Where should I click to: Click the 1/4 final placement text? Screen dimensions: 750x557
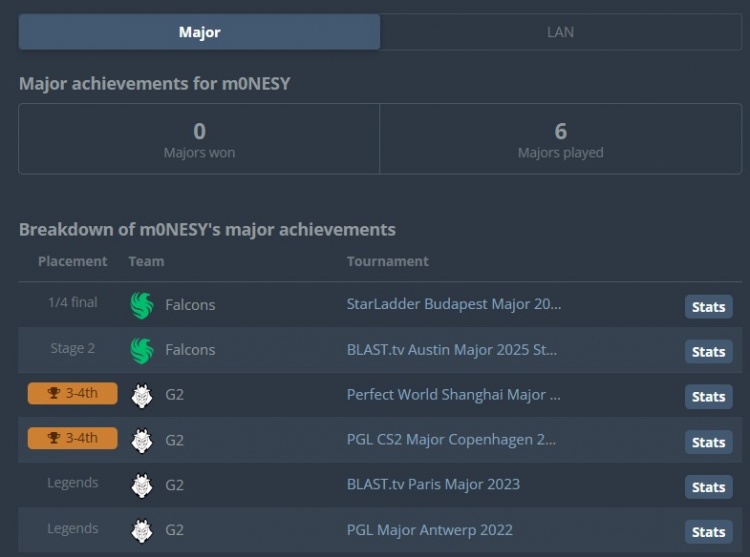coord(73,302)
